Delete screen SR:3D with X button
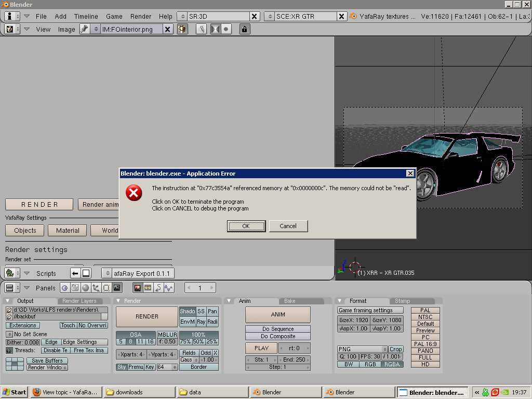The height and width of the screenshot is (399, 532). pyautogui.click(x=254, y=16)
